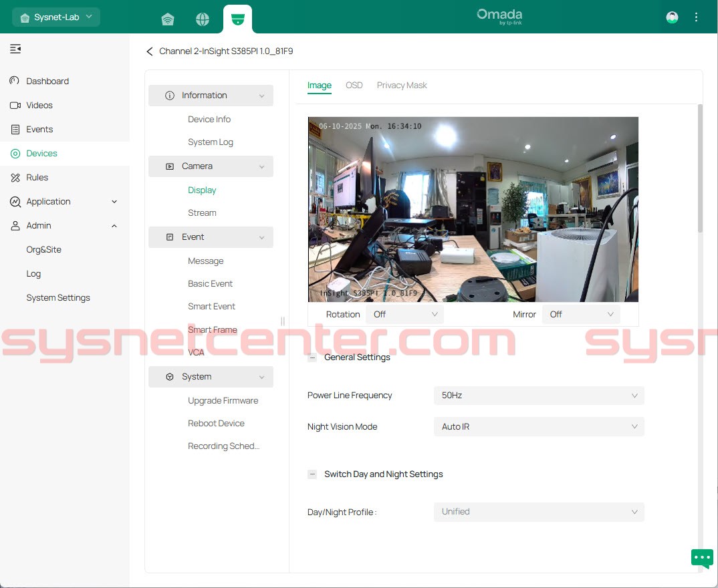The height and width of the screenshot is (588, 718).
Task: Open the Night Vision Mode dropdown
Action: (x=539, y=427)
